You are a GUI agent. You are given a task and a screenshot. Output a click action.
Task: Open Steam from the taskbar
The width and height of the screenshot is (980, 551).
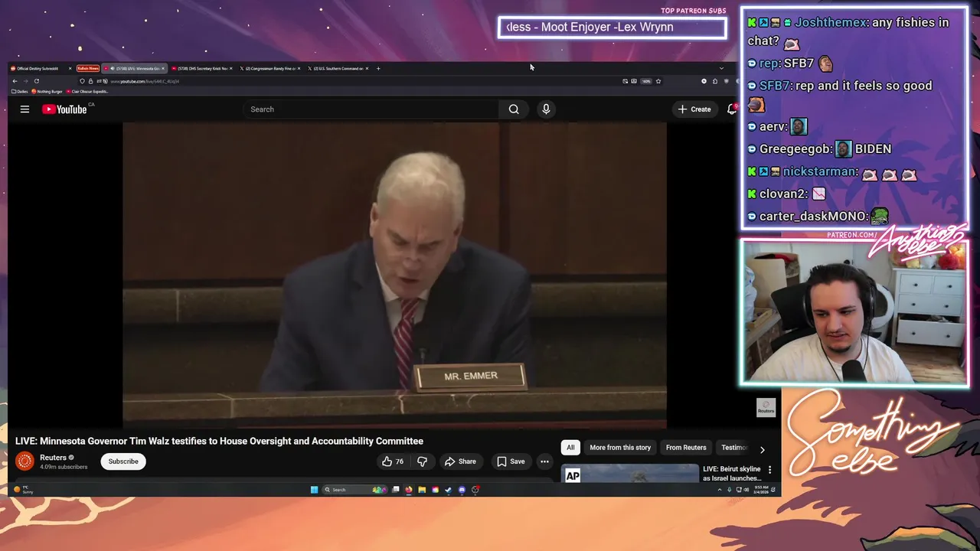point(448,490)
